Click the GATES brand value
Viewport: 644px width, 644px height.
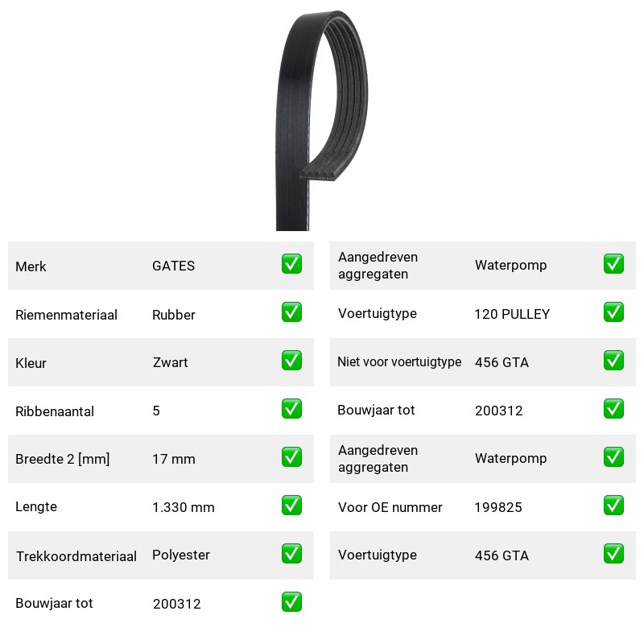coord(173,266)
